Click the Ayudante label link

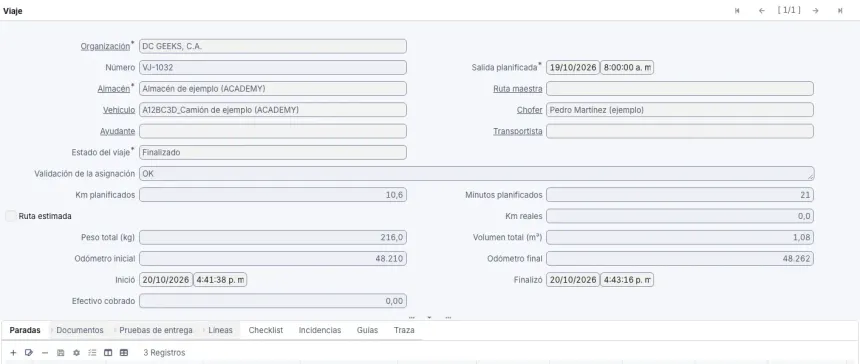pyautogui.click(x=117, y=131)
